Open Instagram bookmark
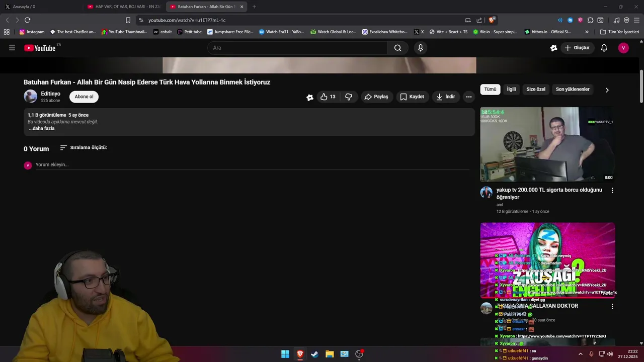644x362 pixels. coord(32,32)
